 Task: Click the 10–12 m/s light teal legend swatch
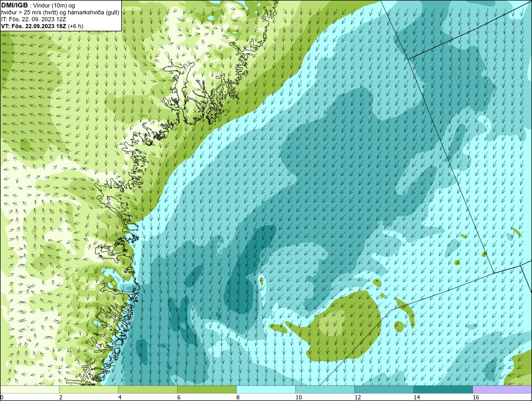tap(325, 389)
